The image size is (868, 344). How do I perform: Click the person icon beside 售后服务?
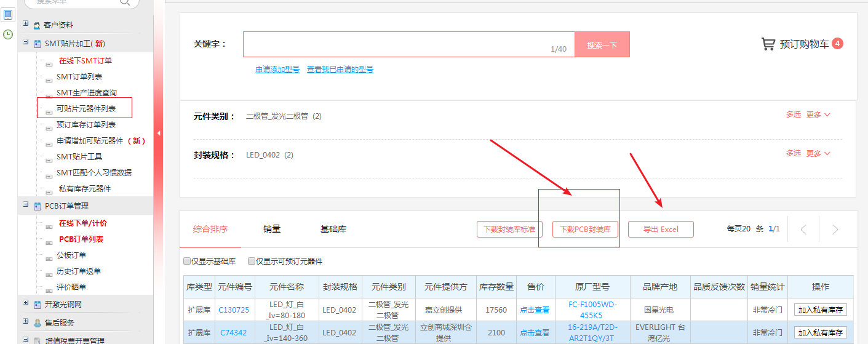[x=38, y=323]
